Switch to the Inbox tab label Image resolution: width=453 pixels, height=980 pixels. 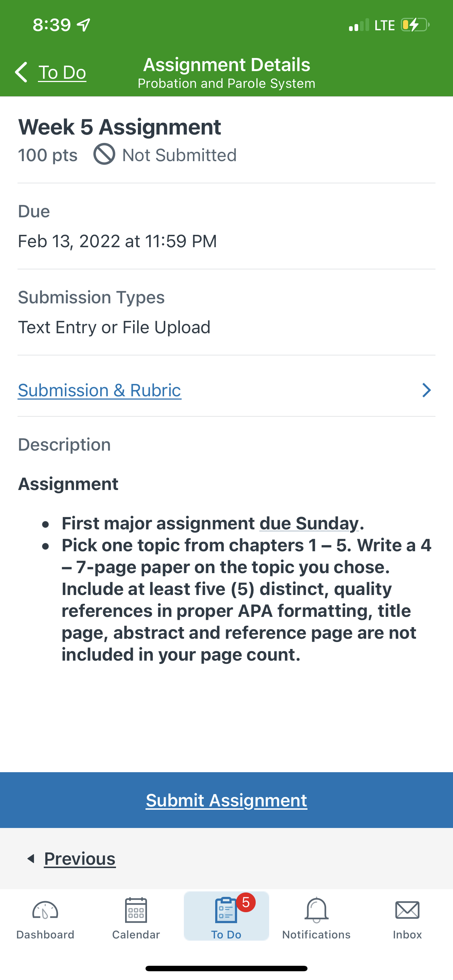(407, 934)
